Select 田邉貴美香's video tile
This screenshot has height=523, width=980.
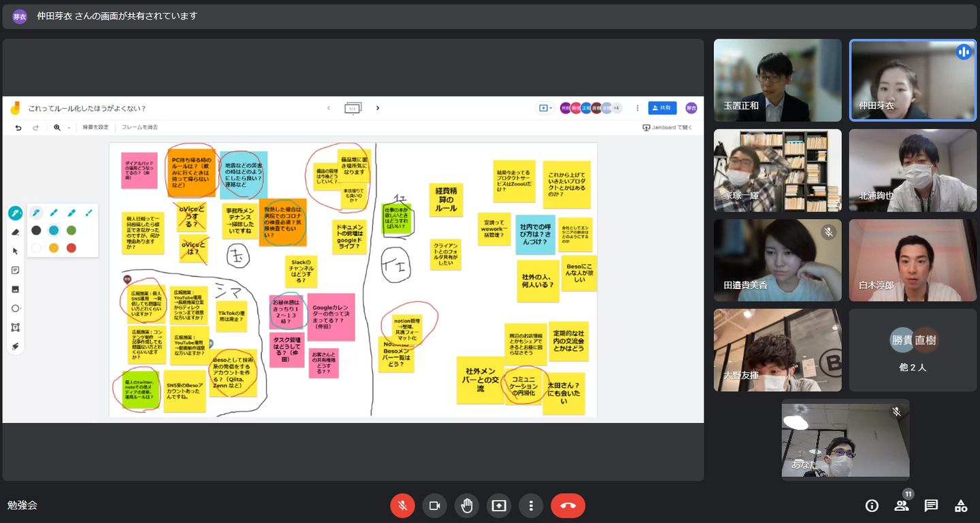point(778,260)
